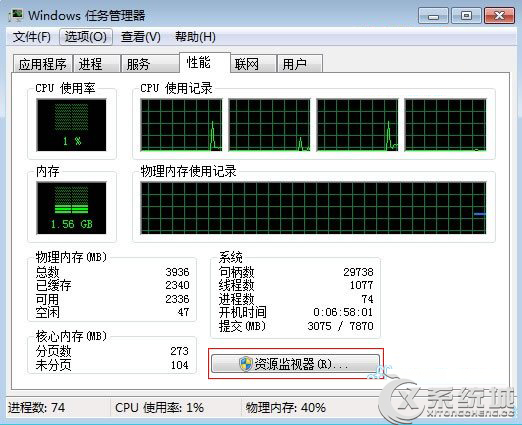This screenshot has width=522, height=425.
Task: Switch to the 应用程序 tab
Action: click(x=42, y=64)
